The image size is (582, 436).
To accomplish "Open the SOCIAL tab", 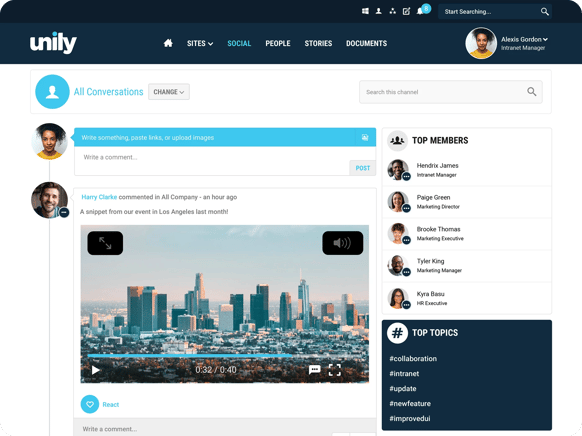I will pos(239,43).
